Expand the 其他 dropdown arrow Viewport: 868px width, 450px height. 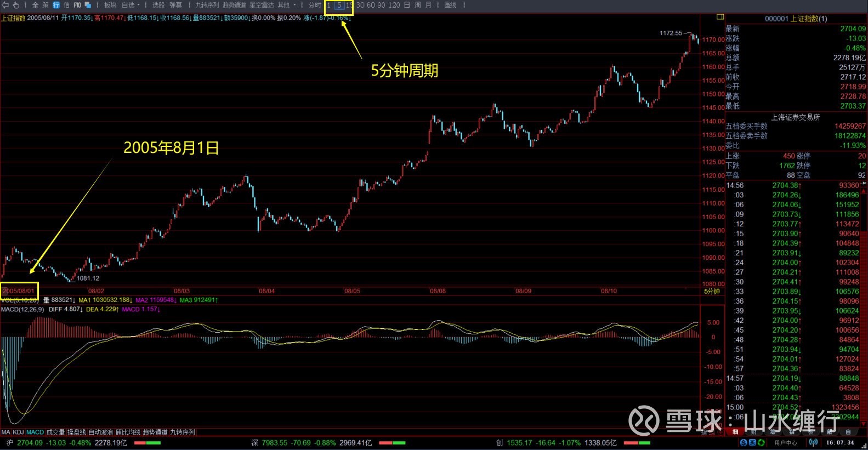(295, 5)
